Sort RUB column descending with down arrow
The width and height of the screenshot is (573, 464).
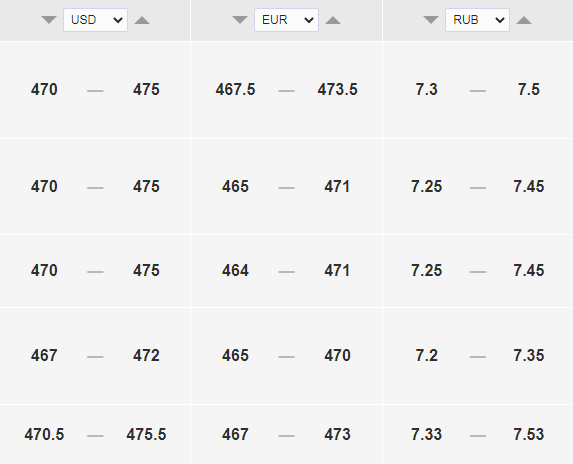[x=431, y=20]
